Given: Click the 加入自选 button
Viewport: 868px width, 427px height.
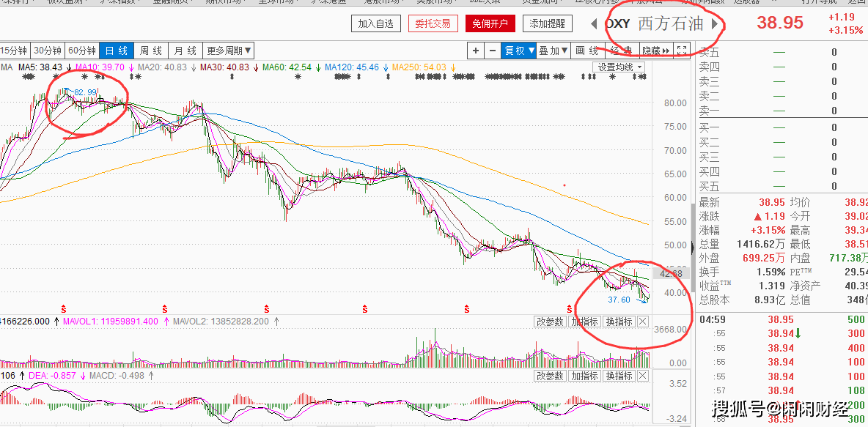Looking at the screenshot, I should [x=375, y=23].
